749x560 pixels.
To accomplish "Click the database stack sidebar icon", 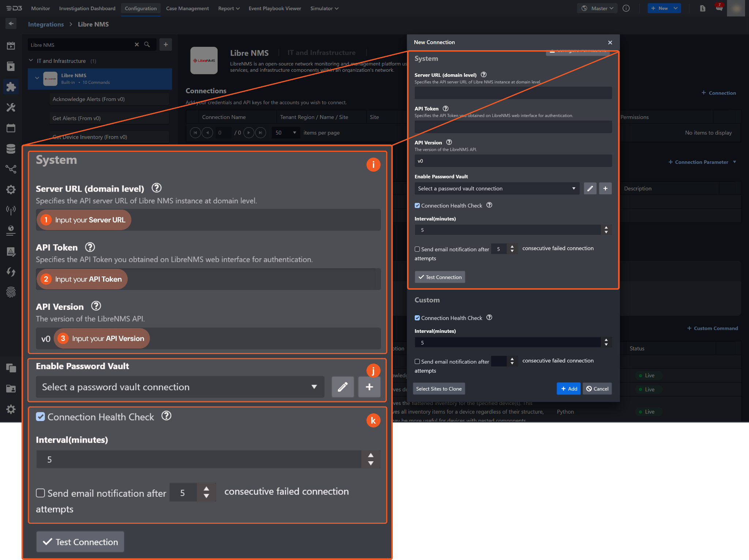I will [11, 149].
